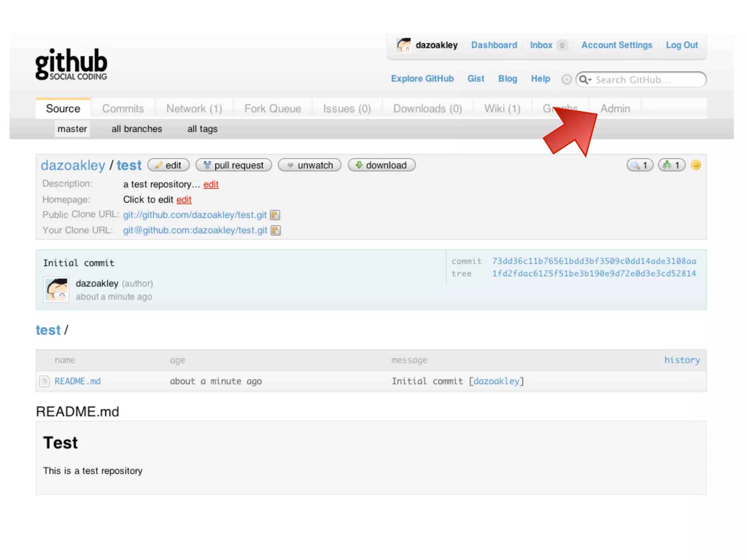
Task: Switch to the Commits tab
Action: 123,109
